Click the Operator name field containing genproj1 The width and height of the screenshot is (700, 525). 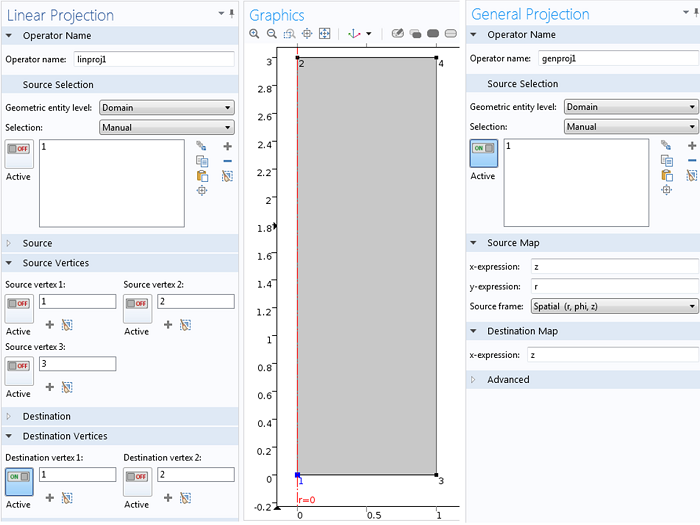(616, 59)
